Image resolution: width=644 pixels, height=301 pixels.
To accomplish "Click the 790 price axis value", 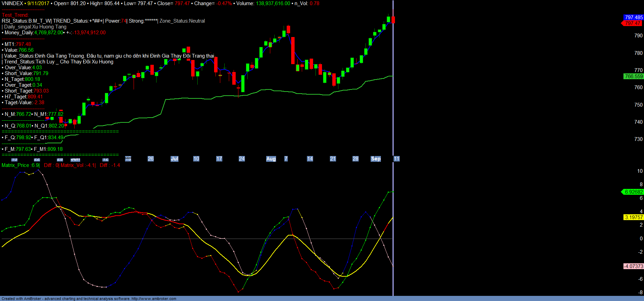I will [638, 36].
